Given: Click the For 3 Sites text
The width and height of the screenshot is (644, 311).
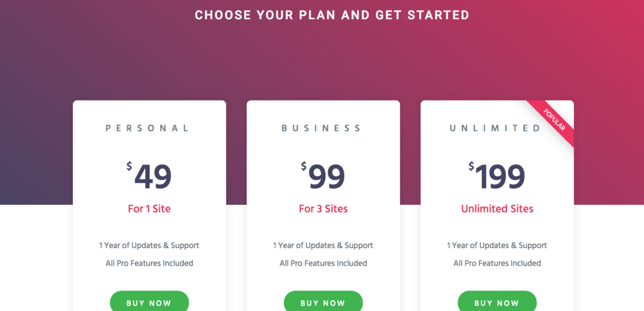Looking at the screenshot, I should (323, 209).
